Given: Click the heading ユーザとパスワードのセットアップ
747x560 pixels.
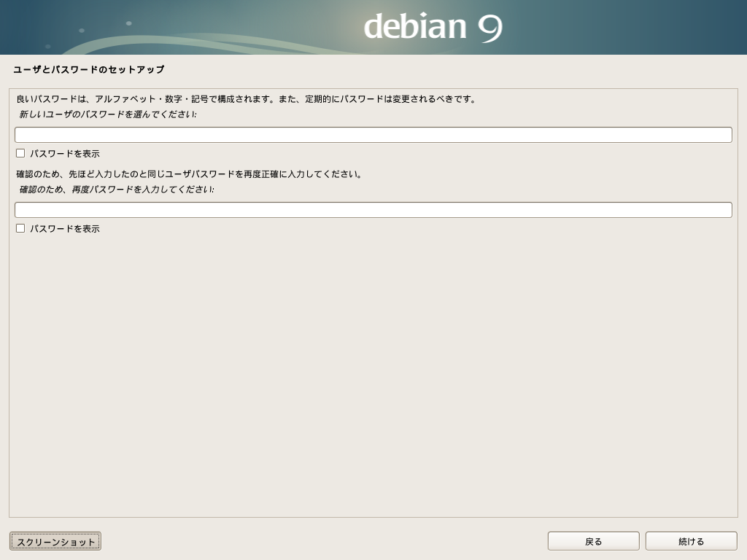Looking at the screenshot, I should [x=88, y=69].
